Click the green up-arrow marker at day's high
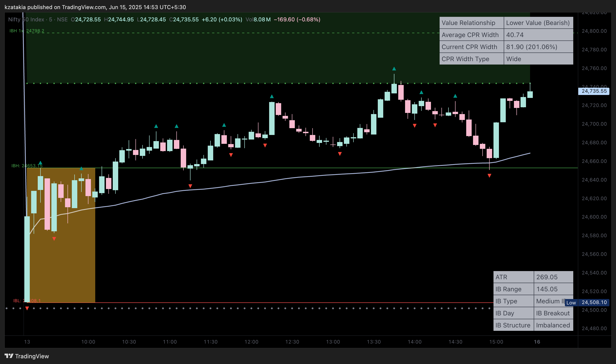The width and height of the screenshot is (616, 364). pos(394,69)
